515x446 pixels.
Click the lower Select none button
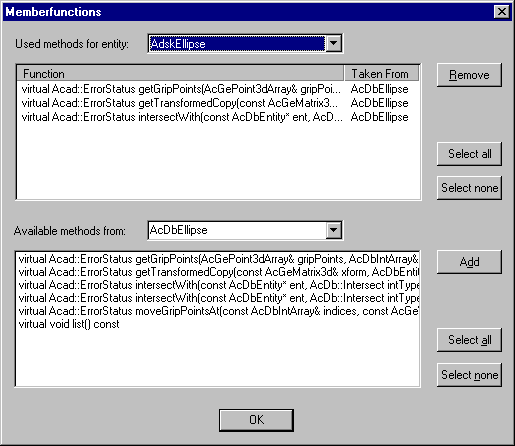469,375
